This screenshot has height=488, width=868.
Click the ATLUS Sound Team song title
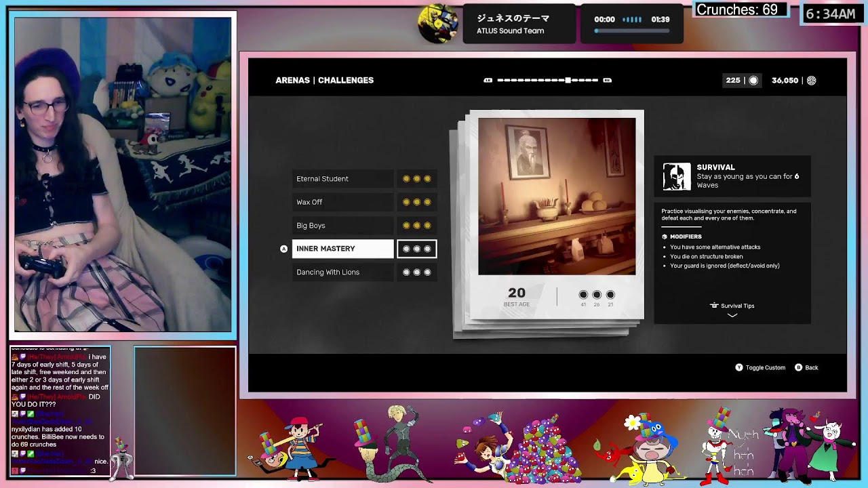point(510,30)
